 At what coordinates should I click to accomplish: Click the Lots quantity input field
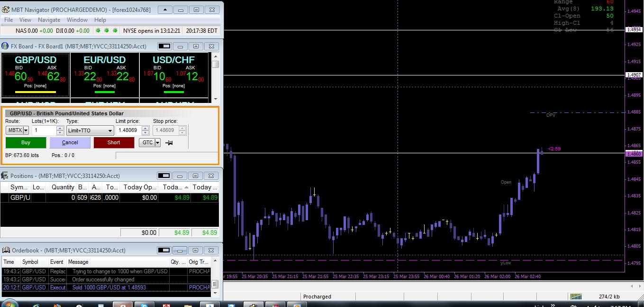44,130
